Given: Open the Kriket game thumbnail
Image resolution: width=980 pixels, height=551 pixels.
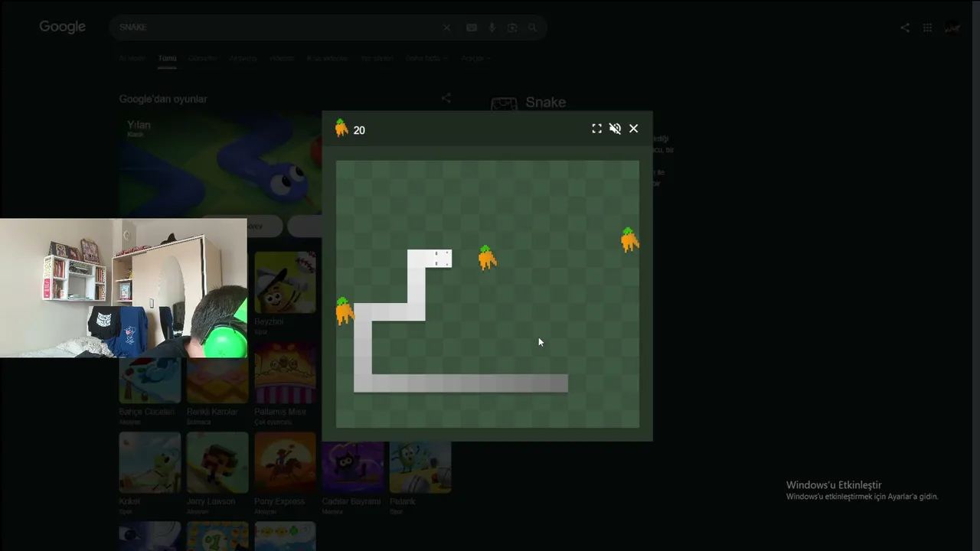Looking at the screenshot, I should pos(150,462).
